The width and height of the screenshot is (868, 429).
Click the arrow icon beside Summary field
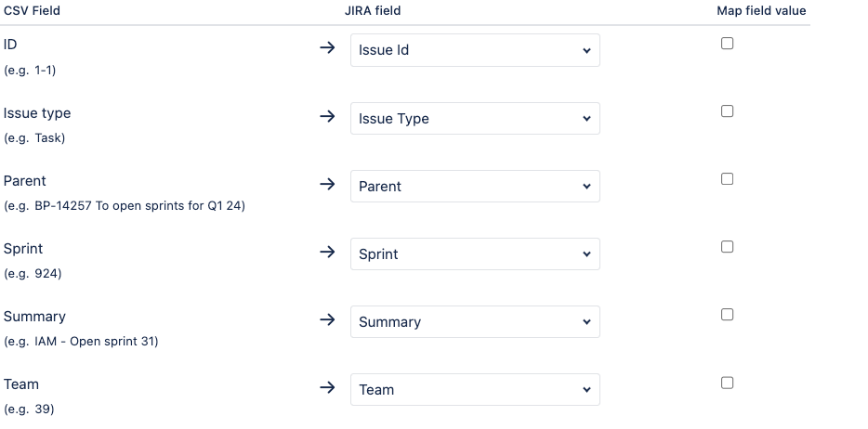coord(326,320)
